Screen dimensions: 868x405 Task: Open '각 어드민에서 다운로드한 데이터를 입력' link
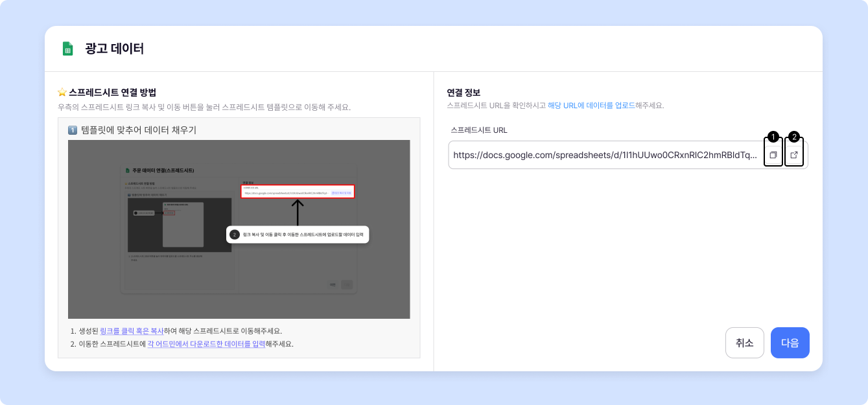pyautogui.click(x=206, y=344)
